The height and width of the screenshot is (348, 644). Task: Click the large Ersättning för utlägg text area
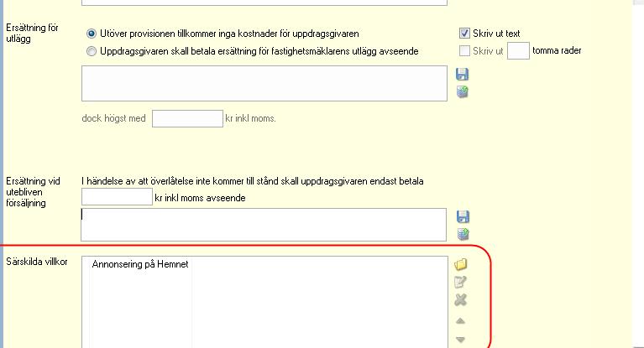point(264,83)
